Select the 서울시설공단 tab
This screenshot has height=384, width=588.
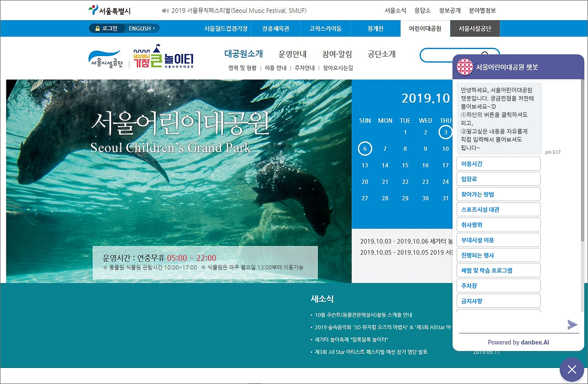pyautogui.click(x=475, y=29)
